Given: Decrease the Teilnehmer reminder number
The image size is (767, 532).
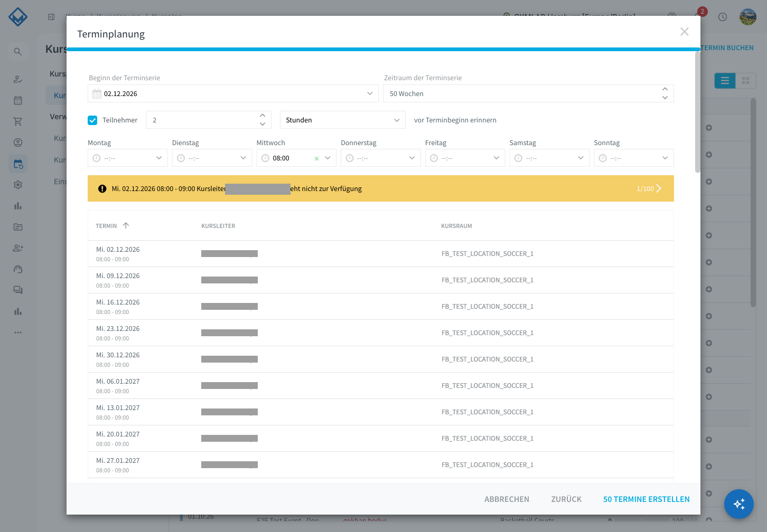Looking at the screenshot, I should [263, 124].
